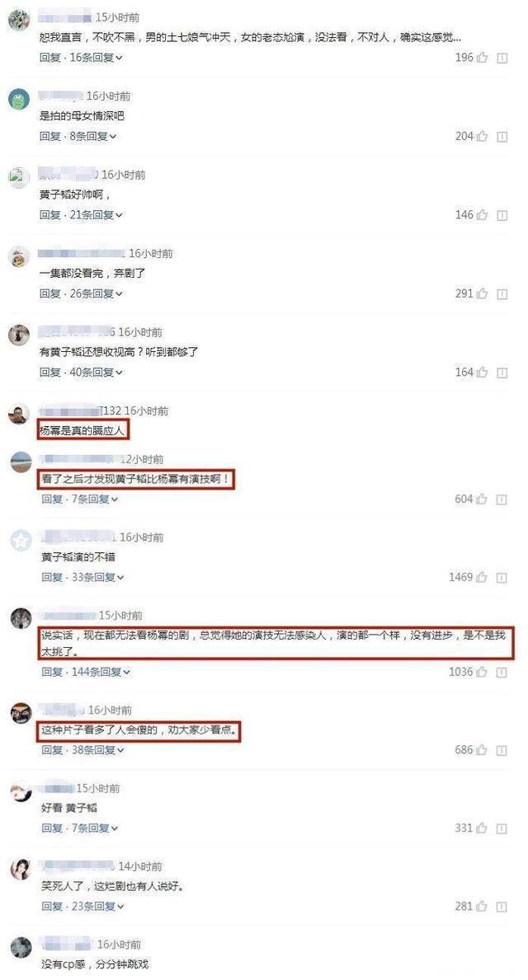Expand the 26条回复 replies

pyautogui.click(x=97, y=293)
